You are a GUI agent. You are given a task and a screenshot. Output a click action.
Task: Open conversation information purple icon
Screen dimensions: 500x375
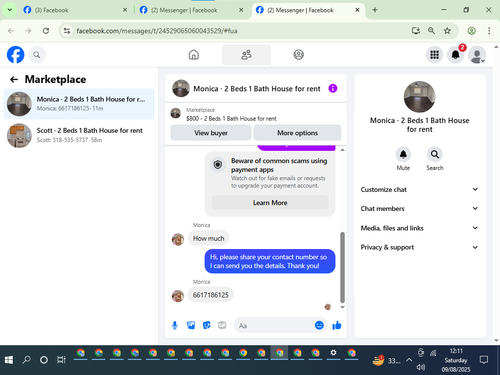coord(333,88)
